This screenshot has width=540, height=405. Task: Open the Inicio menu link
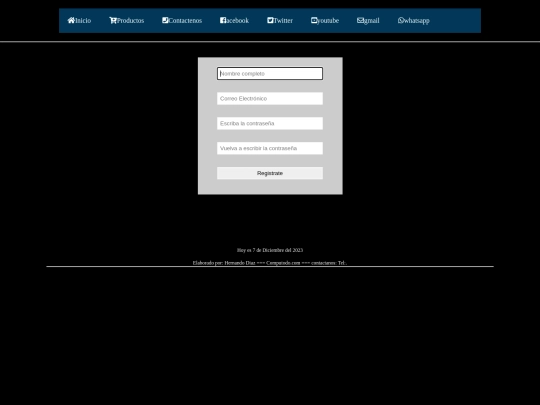coord(83,21)
